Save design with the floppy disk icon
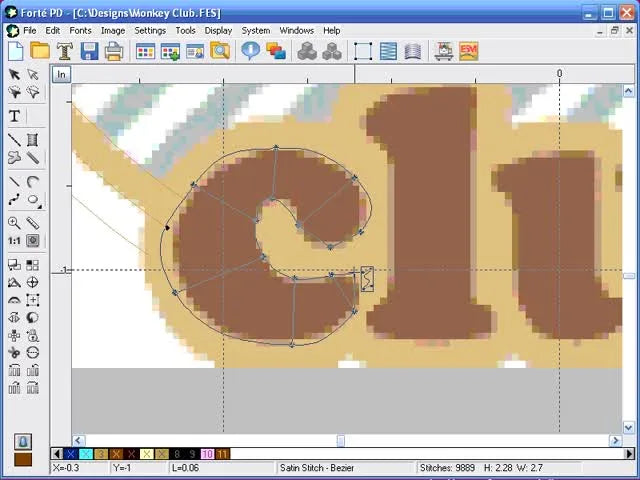The image size is (640, 480). pos(89,51)
